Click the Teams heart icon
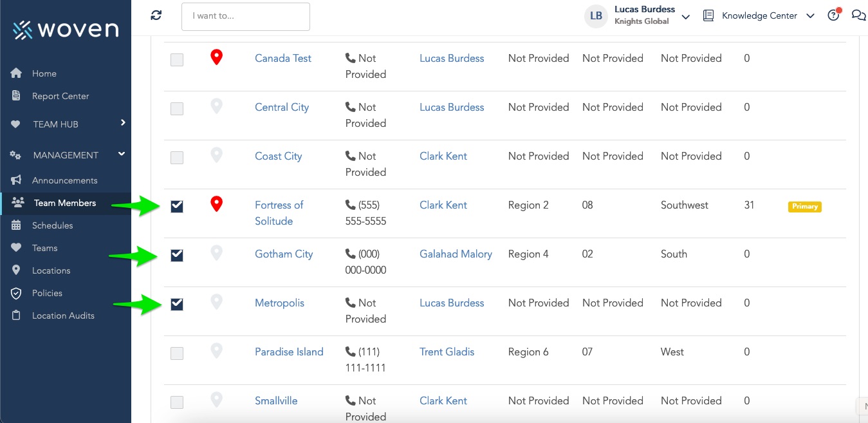Screen dimensions: 868x423 [17, 248]
